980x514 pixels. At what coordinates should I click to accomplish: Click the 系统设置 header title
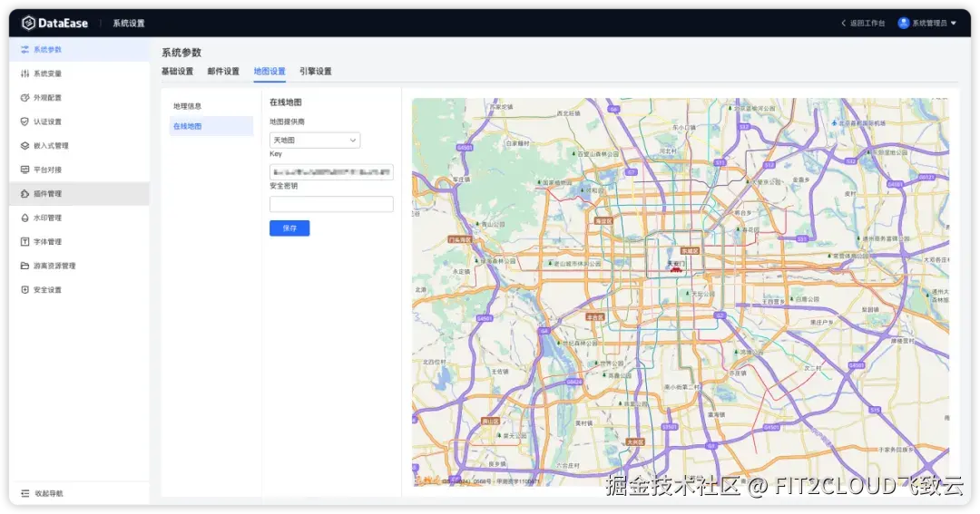129,23
